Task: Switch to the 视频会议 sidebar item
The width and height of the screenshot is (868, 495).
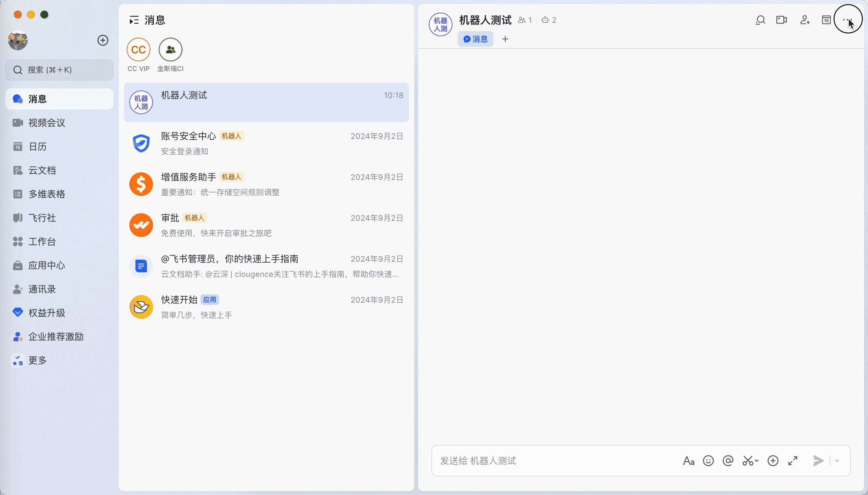Action: pos(46,123)
